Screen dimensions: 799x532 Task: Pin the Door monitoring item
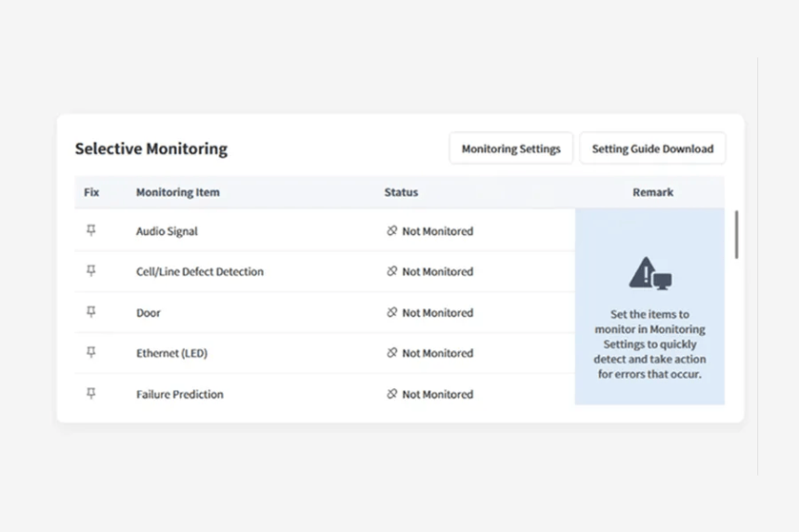91,311
